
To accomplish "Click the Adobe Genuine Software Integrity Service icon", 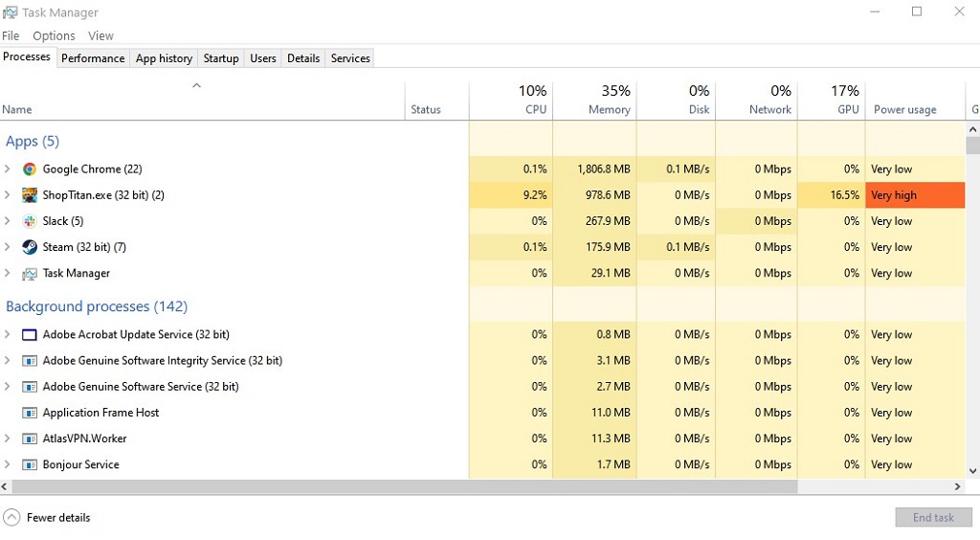I will [30, 361].
